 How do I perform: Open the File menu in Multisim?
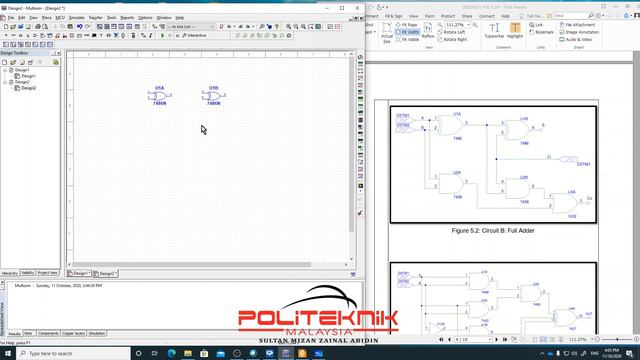coord(11,18)
